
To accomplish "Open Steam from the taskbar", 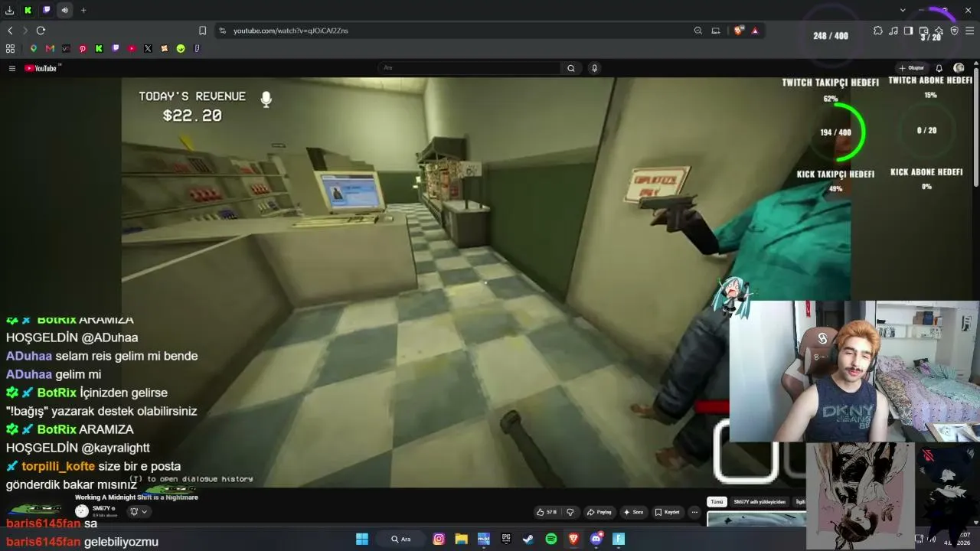I will tap(528, 539).
